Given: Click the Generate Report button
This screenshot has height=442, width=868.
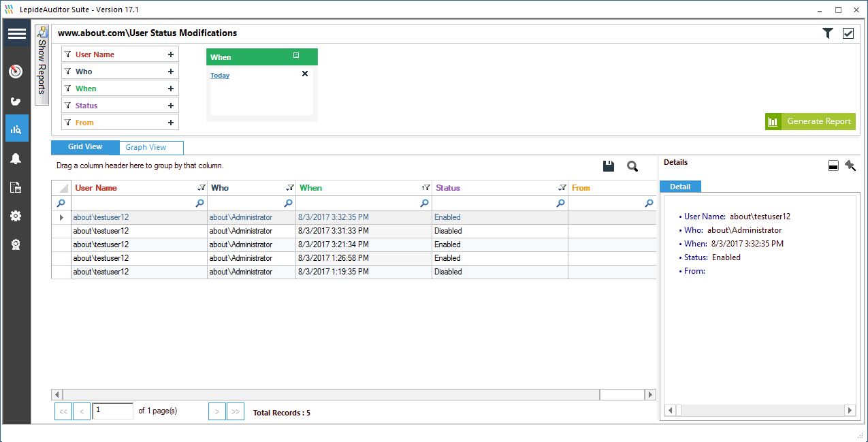Looking at the screenshot, I should [810, 121].
